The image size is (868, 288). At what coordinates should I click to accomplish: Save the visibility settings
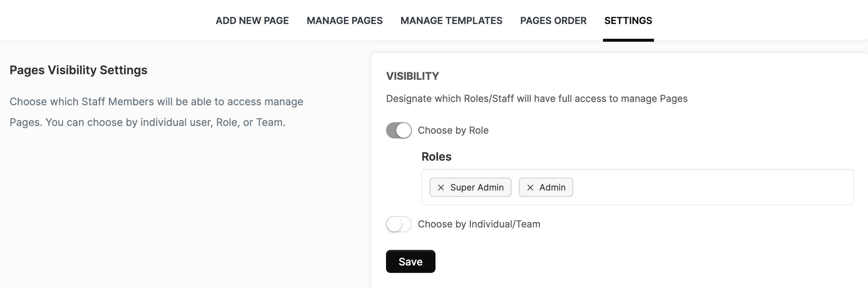(410, 261)
